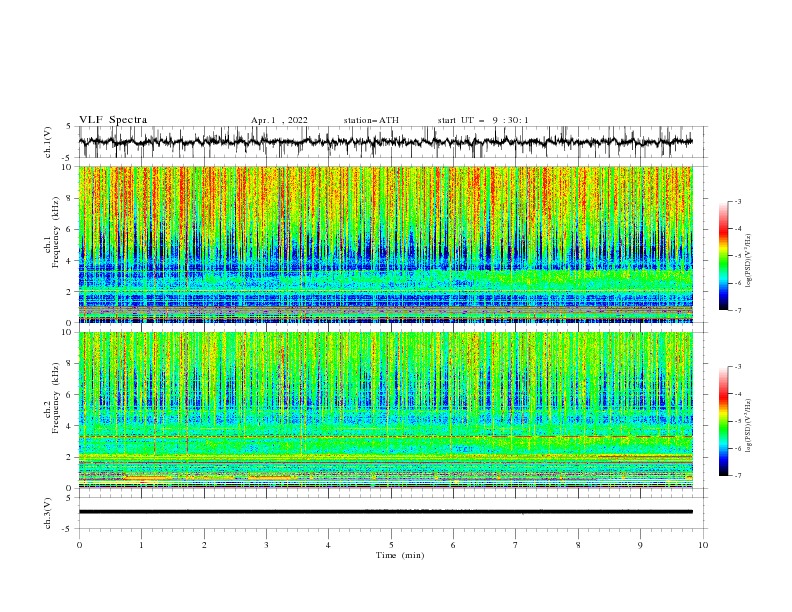
Task: Click the "10" tick on the time axis
Action: pos(703,545)
